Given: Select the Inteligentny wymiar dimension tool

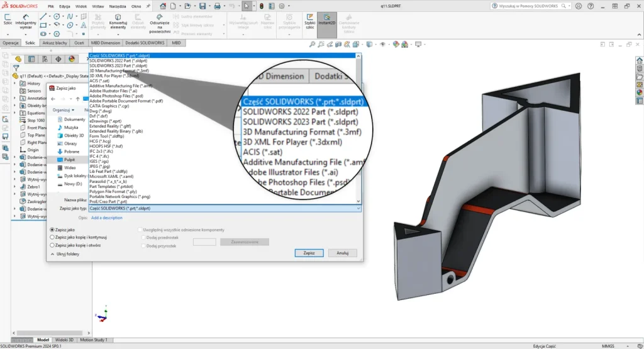Looking at the screenshot, I should [26, 21].
